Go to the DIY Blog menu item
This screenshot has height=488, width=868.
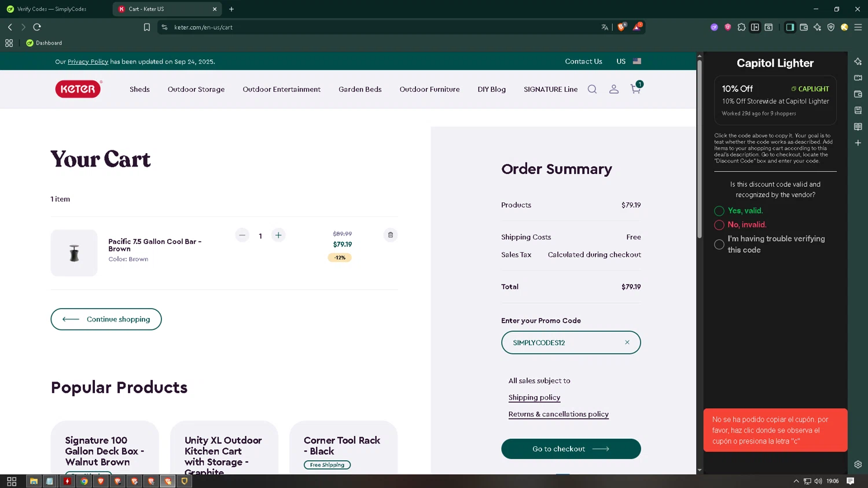[x=492, y=89]
